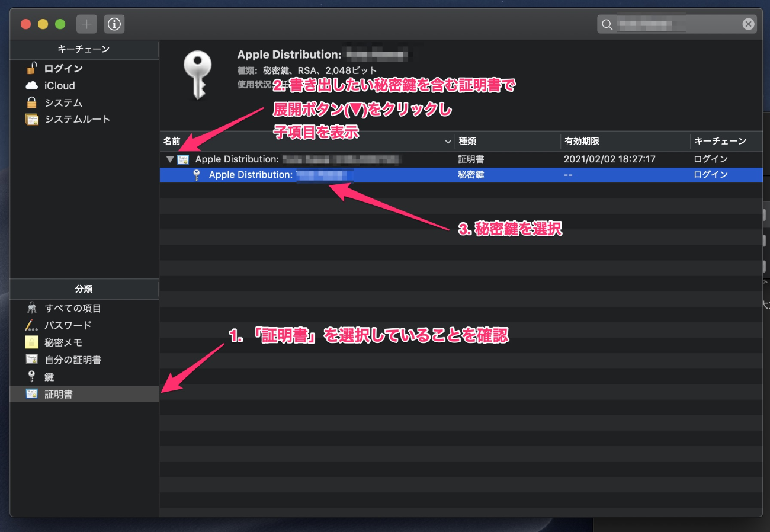770x532 pixels.
Task: Click the cloud icon beside iCloud
Action: click(x=32, y=85)
